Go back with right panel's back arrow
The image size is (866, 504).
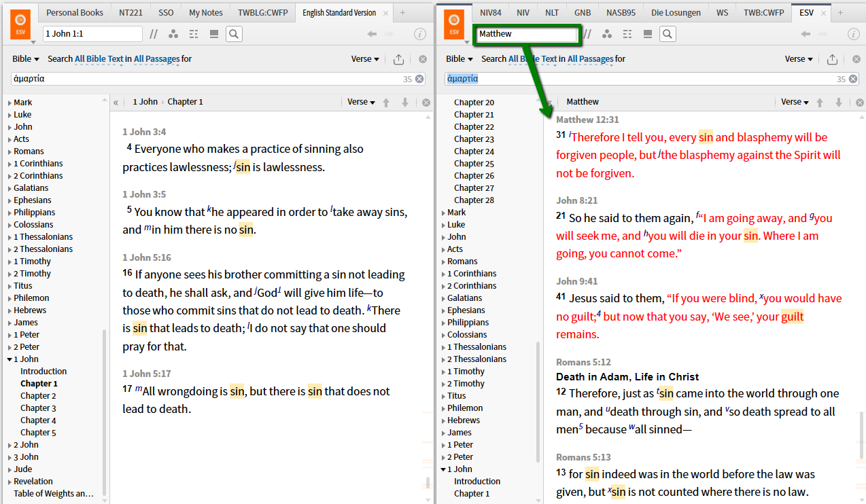point(806,34)
